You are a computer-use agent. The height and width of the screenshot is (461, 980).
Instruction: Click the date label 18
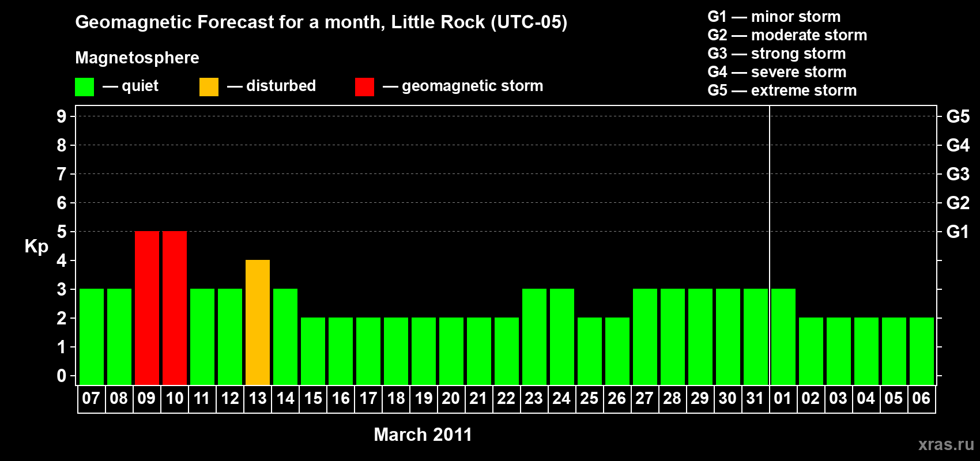(x=395, y=399)
